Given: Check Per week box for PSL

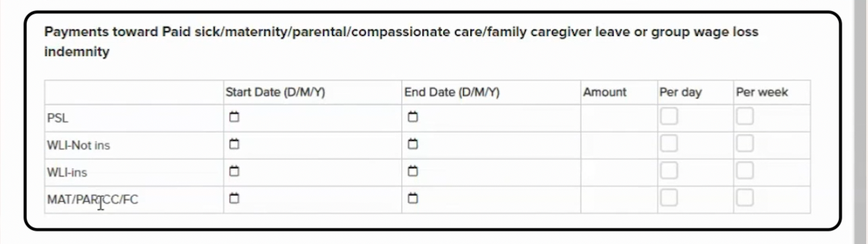Looking at the screenshot, I should 745,117.
